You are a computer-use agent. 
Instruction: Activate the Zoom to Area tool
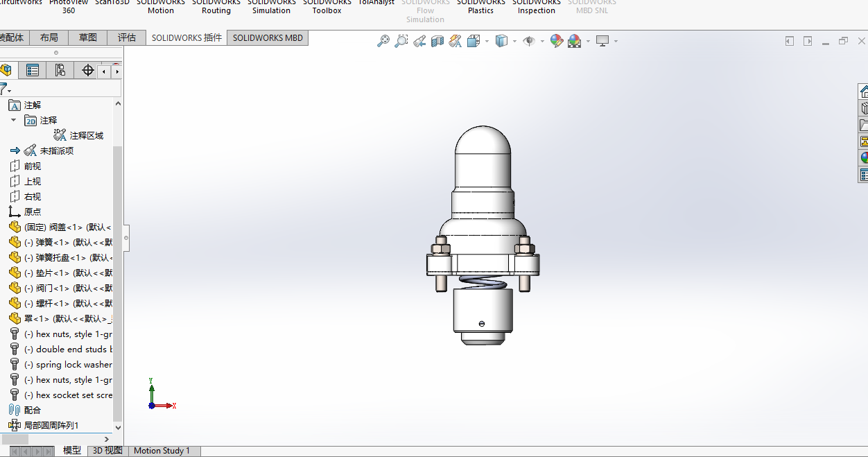[x=401, y=41]
